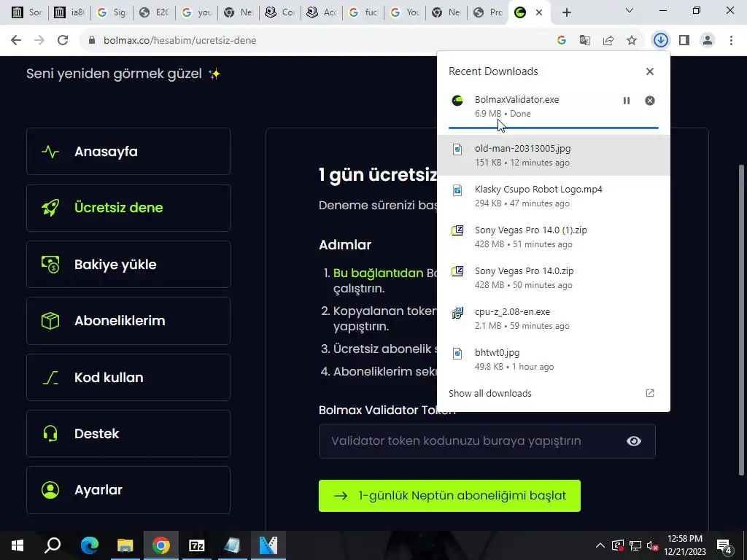This screenshot has height=560, width=747.
Task: Toggle the Chrome downloads toolbar button
Action: [x=660, y=41]
